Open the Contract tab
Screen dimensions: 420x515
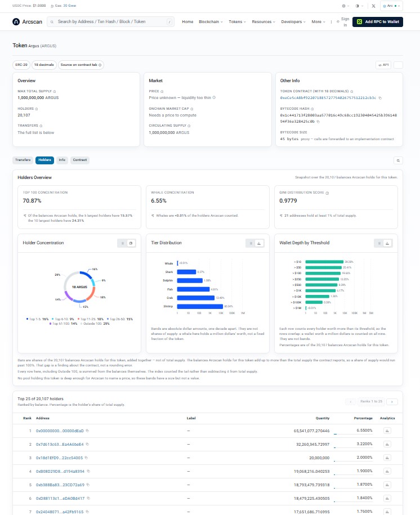tap(80, 160)
